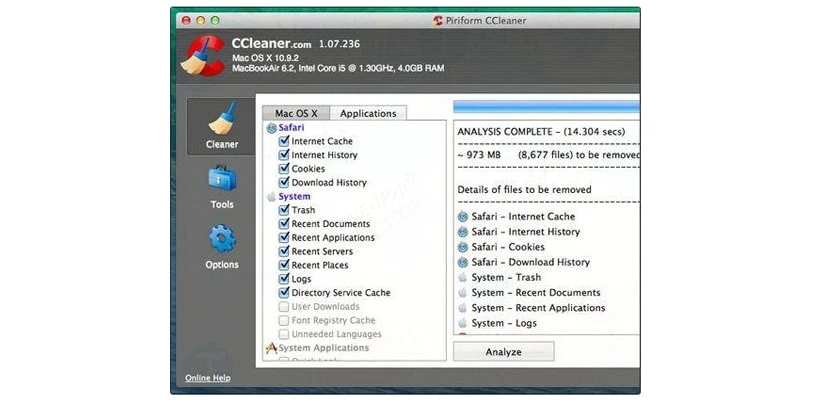Click 'Details of files to be removed' text
Viewport: 840px width, 400px height.
(524, 190)
